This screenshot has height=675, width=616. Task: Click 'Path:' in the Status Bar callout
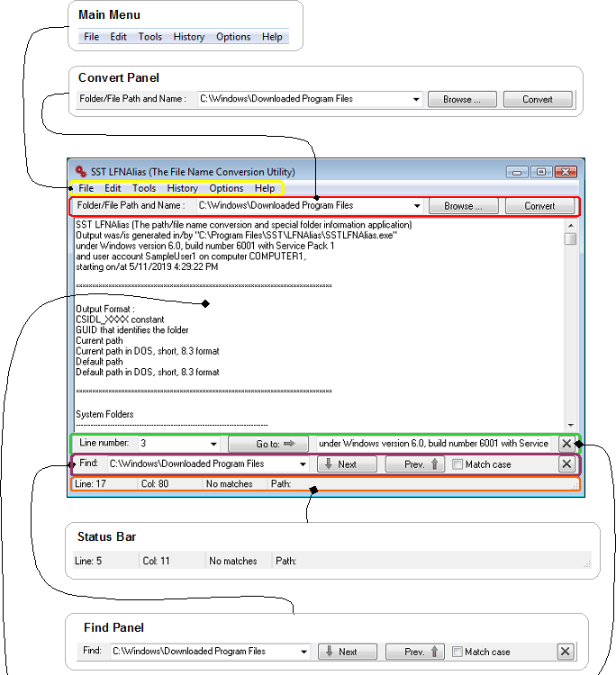pos(285,561)
